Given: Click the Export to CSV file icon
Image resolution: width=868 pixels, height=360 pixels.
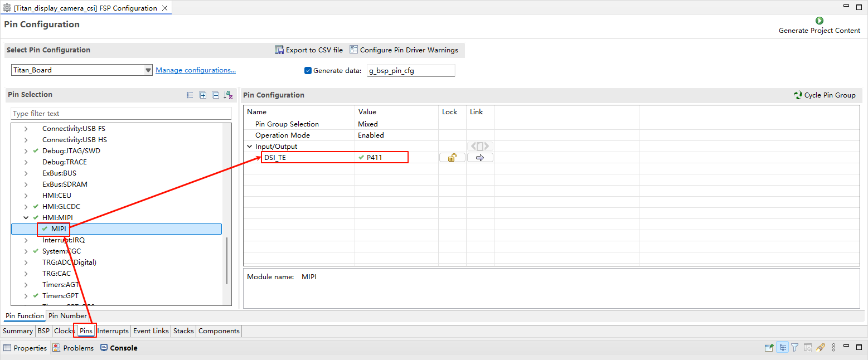Looking at the screenshot, I should [279, 50].
